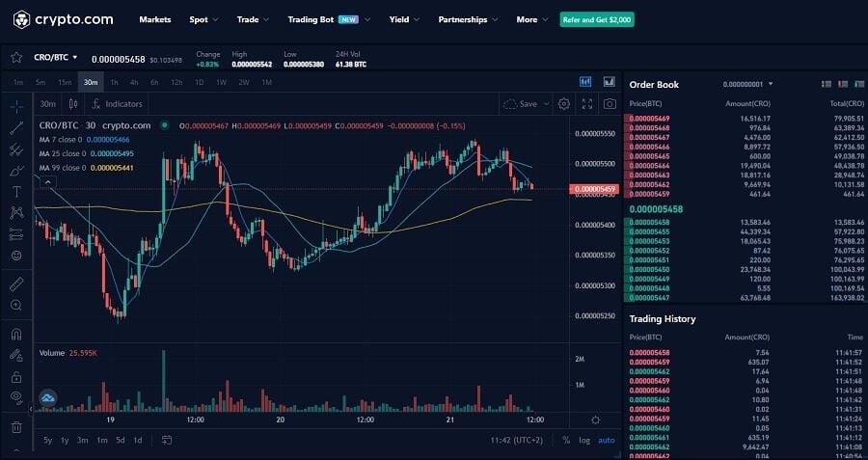Switch to candlestick chart view icon
The image size is (868, 460).
[585, 82]
